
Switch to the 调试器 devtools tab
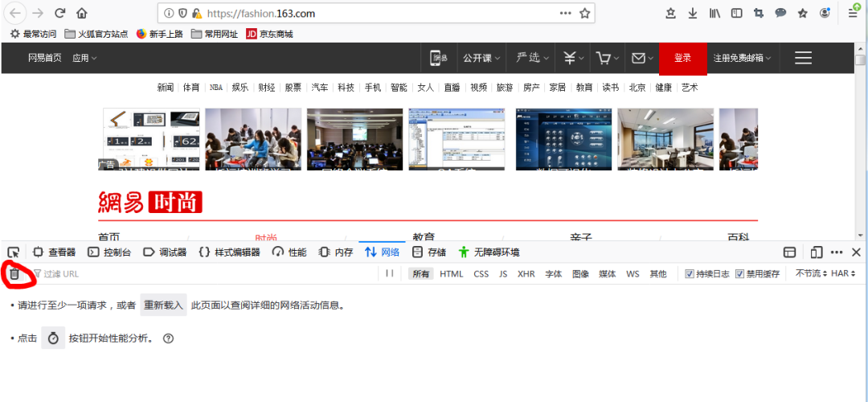coord(165,252)
